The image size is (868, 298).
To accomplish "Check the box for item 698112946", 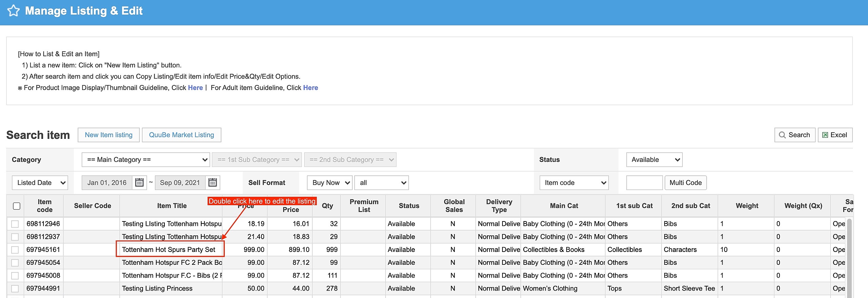I will 15,224.
